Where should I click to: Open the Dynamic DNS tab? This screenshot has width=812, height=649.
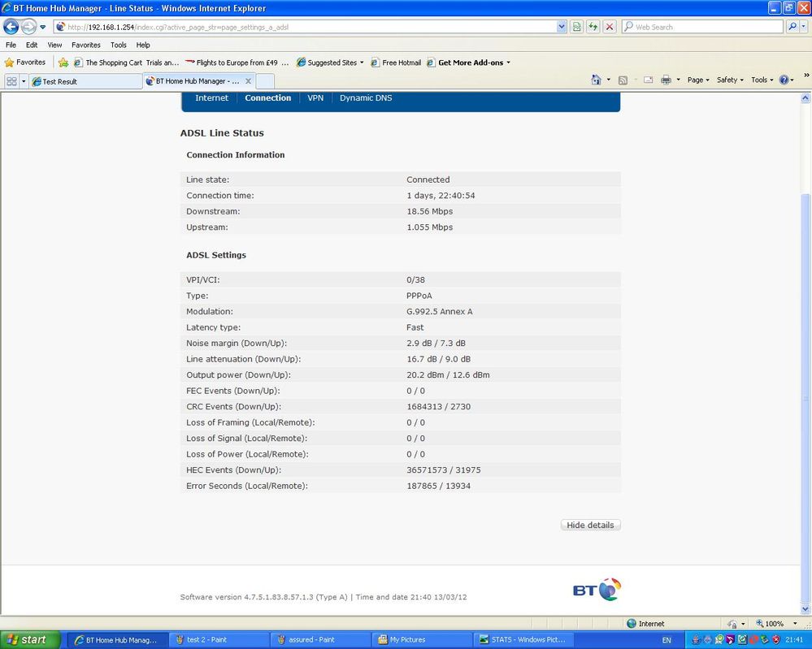[366, 97]
